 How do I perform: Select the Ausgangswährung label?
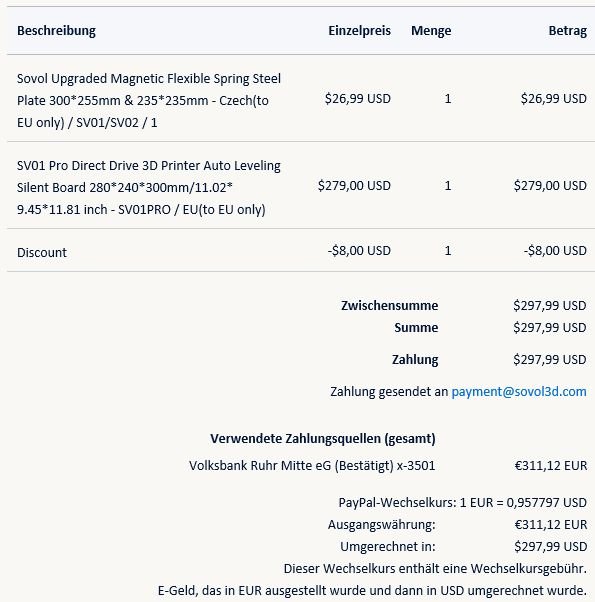click(382, 524)
